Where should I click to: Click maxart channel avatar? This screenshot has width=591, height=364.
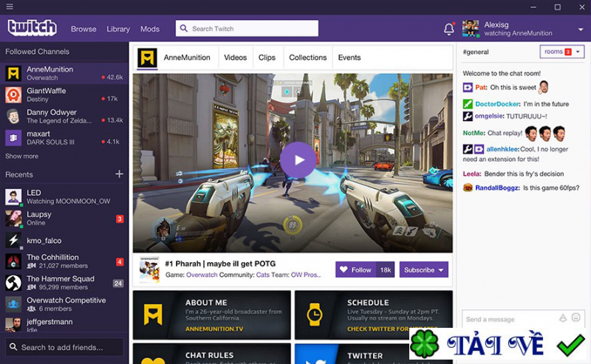click(13, 138)
